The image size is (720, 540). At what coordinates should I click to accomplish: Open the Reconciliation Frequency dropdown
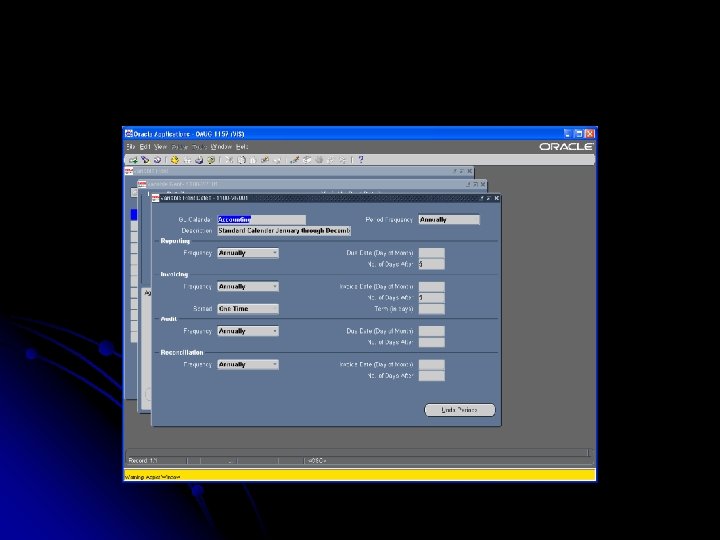(x=248, y=365)
